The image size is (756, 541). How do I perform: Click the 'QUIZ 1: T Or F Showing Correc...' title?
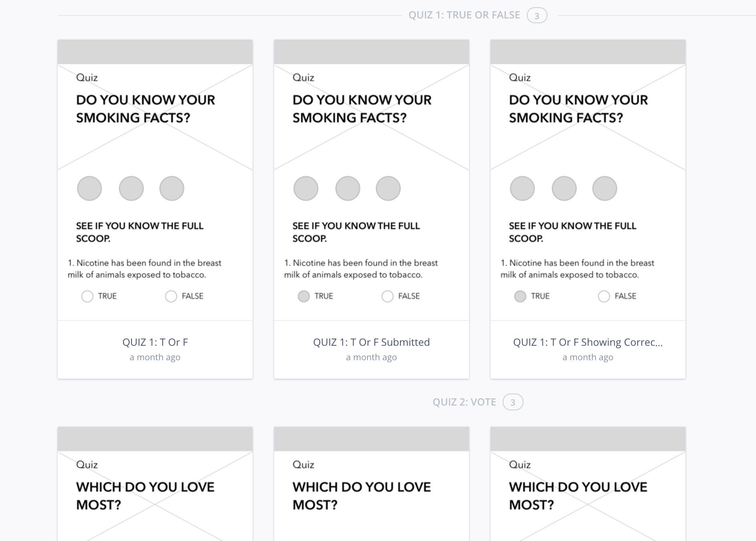point(588,342)
